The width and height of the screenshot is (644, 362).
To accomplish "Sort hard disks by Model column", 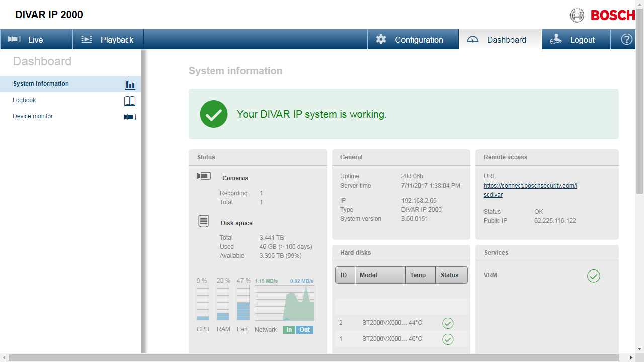I will (x=380, y=275).
